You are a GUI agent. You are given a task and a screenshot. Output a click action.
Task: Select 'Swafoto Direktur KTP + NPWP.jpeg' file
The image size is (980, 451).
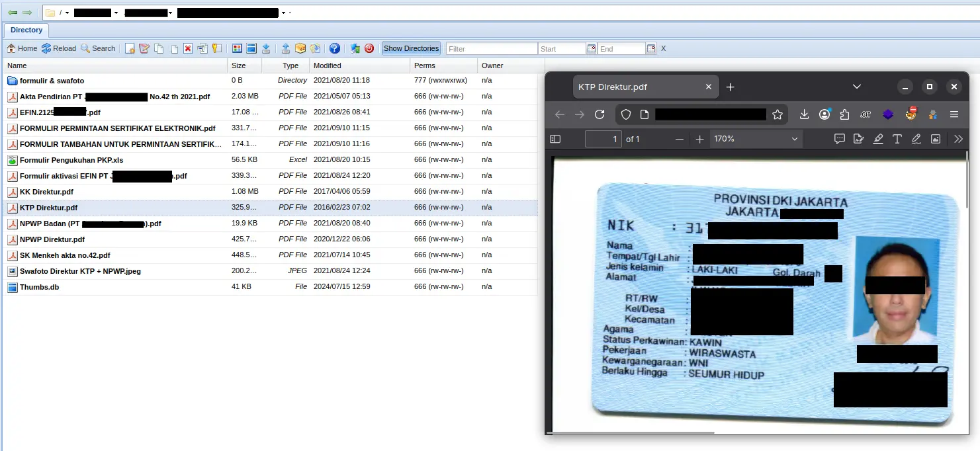click(x=80, y=271)
